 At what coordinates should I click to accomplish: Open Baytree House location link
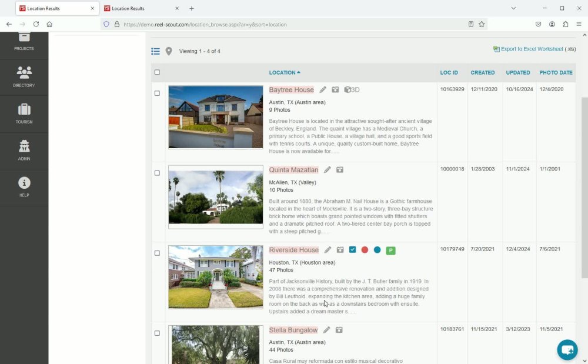(x=292, y=90)
